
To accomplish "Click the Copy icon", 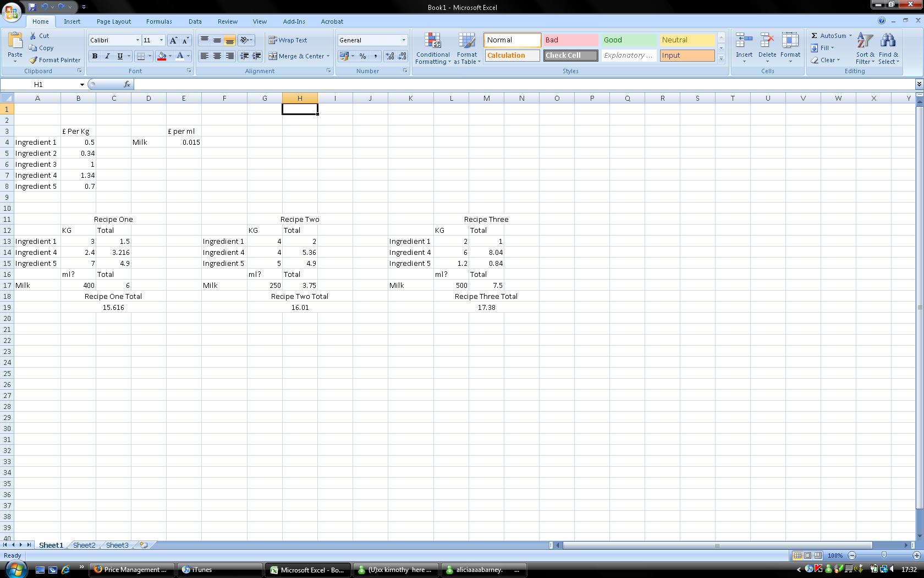I will (33, 48).
